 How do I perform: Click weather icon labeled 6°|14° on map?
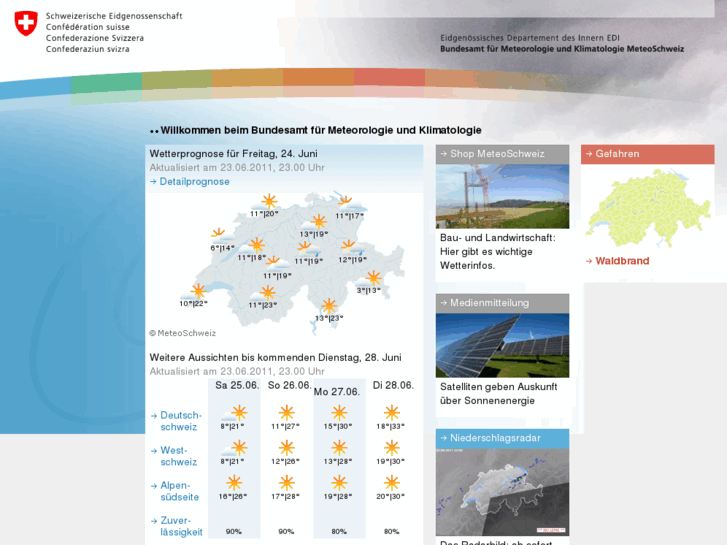pyautogui.click(x=223, y=236)
